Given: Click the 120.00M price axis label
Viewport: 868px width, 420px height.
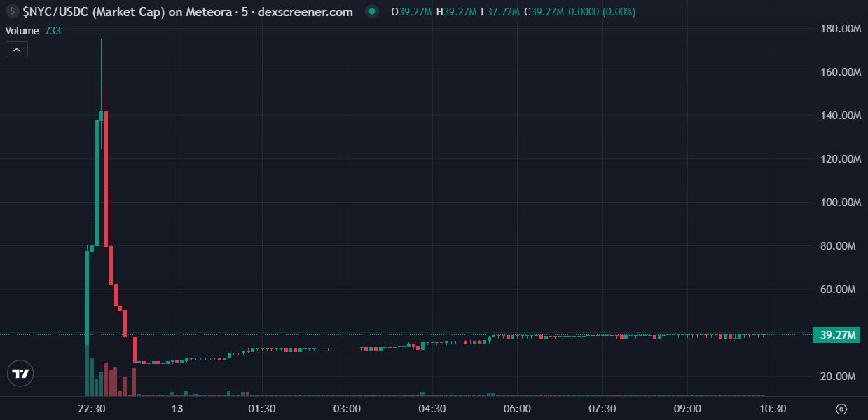Looking at the screenshot, I should (x=841, y=159).
